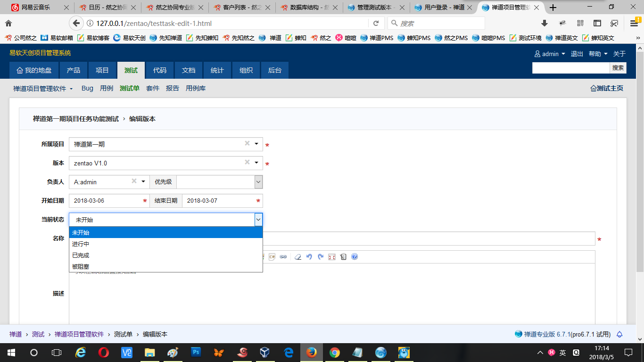This screenshot has height=362, width=644.
Task: Click the header search input box
Action: 571,68
